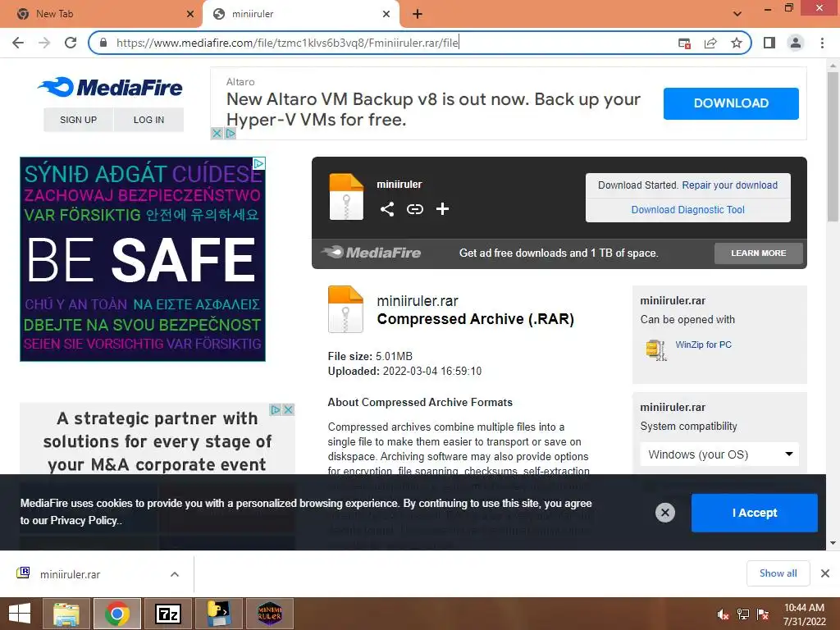Open the downloaded miniiruler.rar file

[x=70, y=574]
